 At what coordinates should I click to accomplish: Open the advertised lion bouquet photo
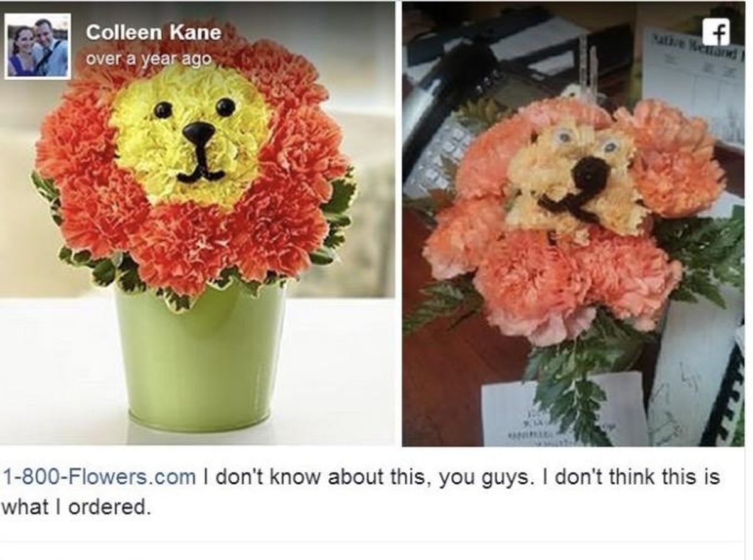[x=198, y=223]
